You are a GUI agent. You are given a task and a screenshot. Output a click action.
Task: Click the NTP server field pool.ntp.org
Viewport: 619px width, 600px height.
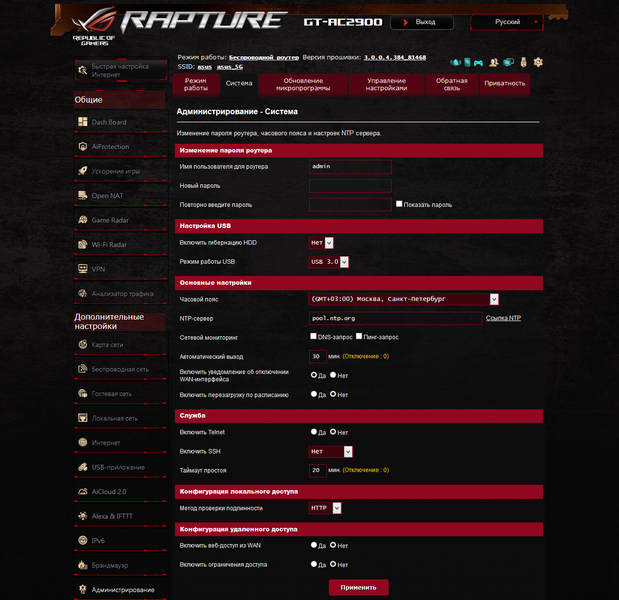click(x=396, y=318)
